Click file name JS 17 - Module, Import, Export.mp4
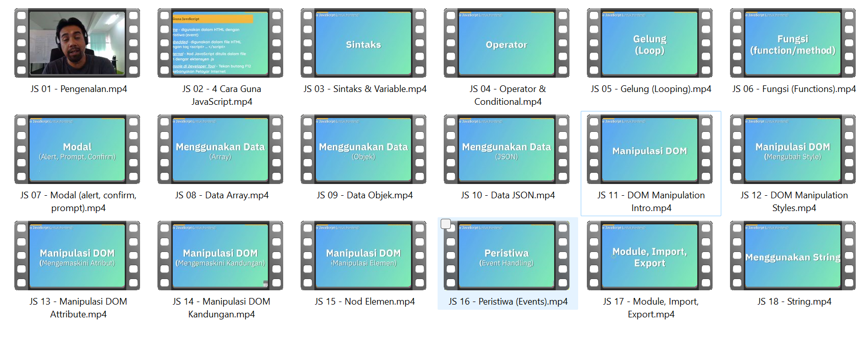868x346 pixels. click(x=651, y=308)
